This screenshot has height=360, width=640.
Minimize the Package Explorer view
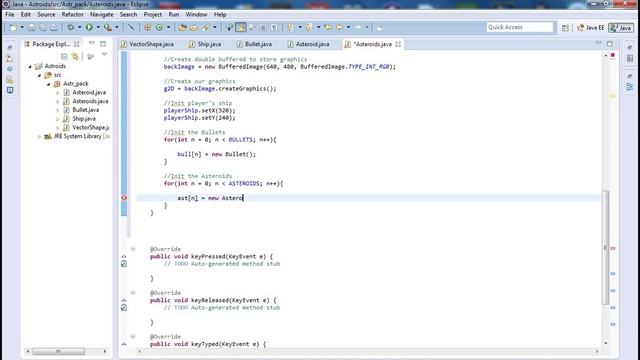91,43
